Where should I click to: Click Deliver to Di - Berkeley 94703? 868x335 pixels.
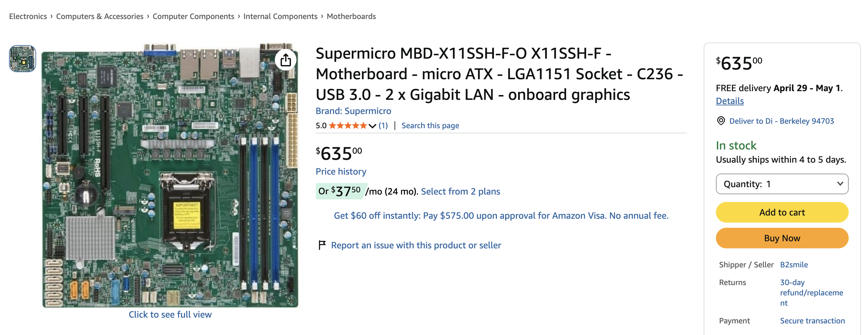click(x=781, y=121)
